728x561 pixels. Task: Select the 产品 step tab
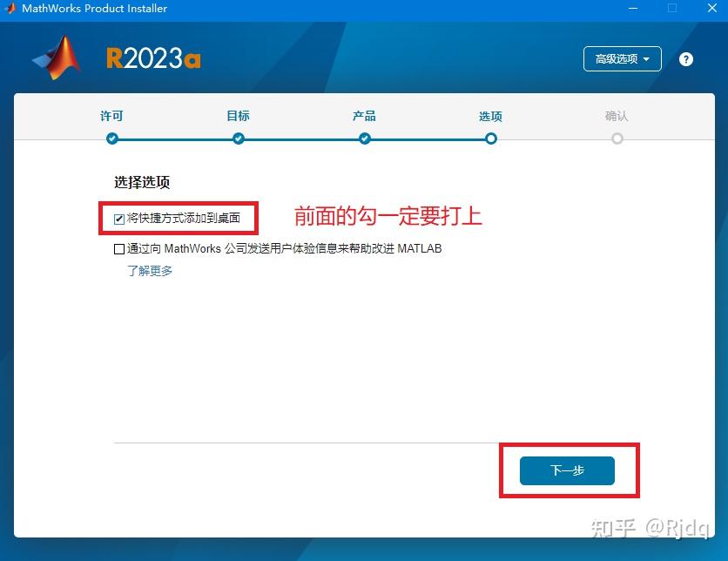point(364,115)
